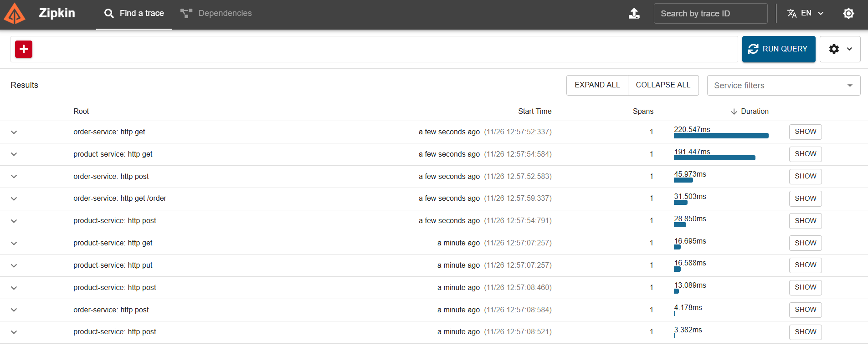Click the RUN QUERY button

(x=778, y=49)
